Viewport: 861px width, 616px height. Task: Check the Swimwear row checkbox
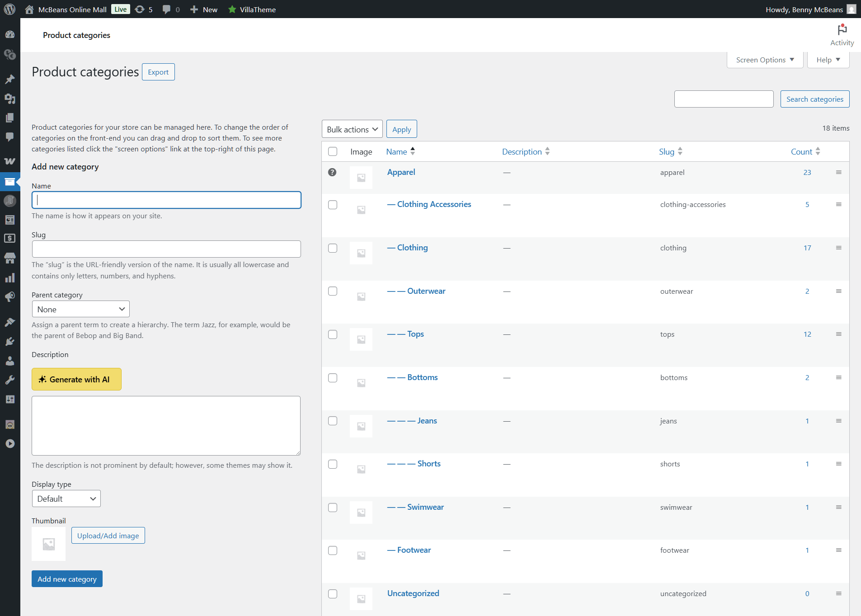333,508
